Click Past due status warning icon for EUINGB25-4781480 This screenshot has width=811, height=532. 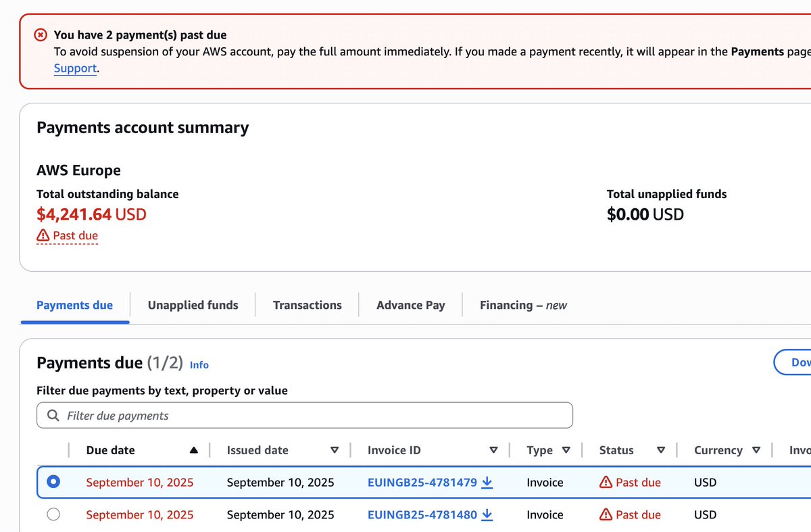(606, 514)
